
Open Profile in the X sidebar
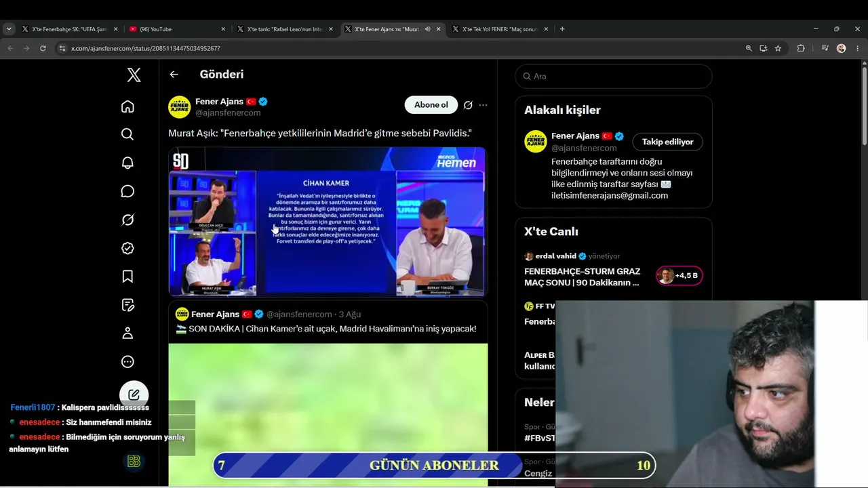[x=127, y=333]
